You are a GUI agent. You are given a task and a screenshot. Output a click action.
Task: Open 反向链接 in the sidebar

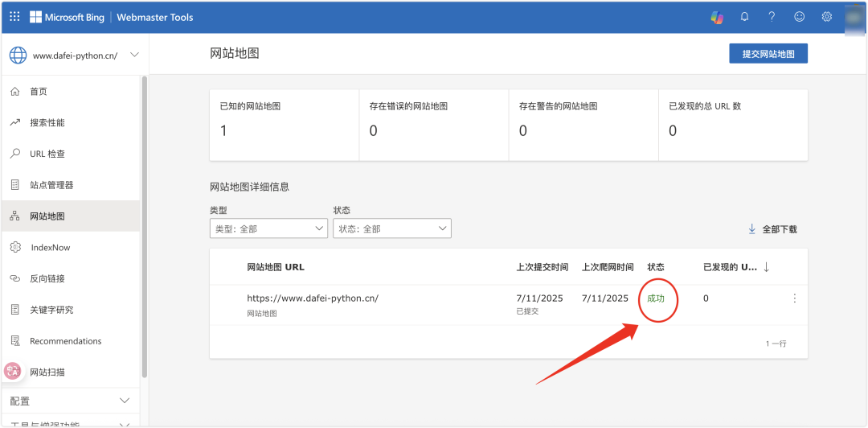(70, 278)
